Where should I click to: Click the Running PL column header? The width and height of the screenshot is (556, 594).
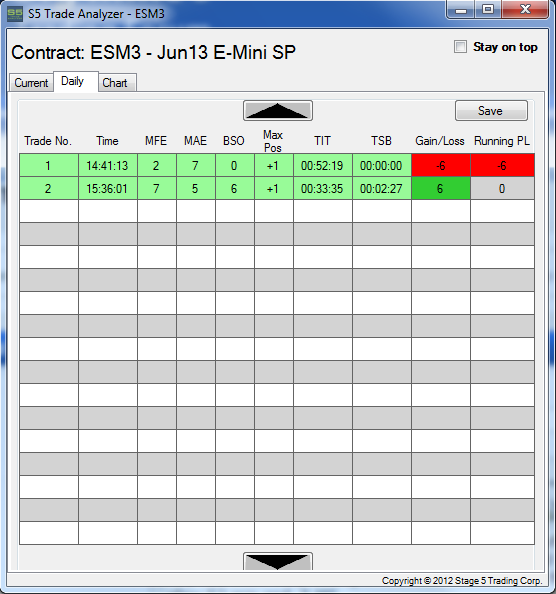pyautogui.click(x=502, y=141)
